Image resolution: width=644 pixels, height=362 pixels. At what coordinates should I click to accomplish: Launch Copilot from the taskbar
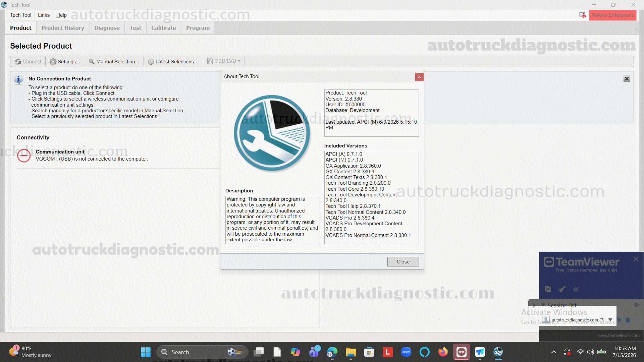(296, 352)
